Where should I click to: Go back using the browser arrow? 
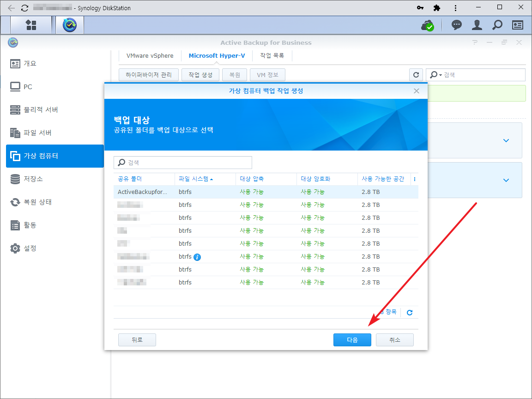tap(11, 8)
